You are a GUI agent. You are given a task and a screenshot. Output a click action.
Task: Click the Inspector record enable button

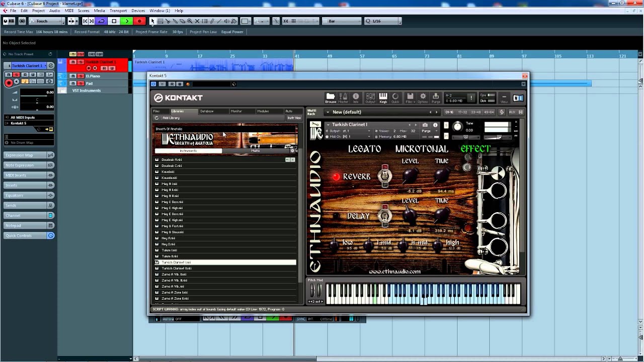(x=9, y=83)
